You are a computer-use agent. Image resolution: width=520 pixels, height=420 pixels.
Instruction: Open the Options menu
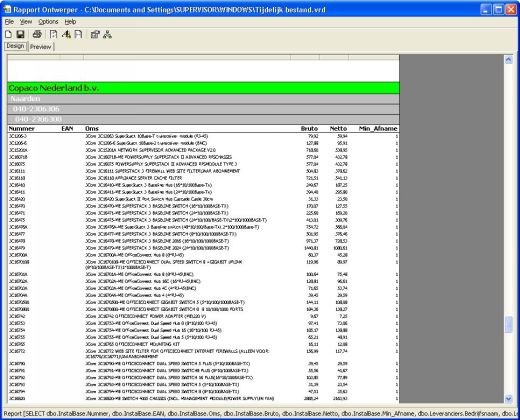point(48,22)
